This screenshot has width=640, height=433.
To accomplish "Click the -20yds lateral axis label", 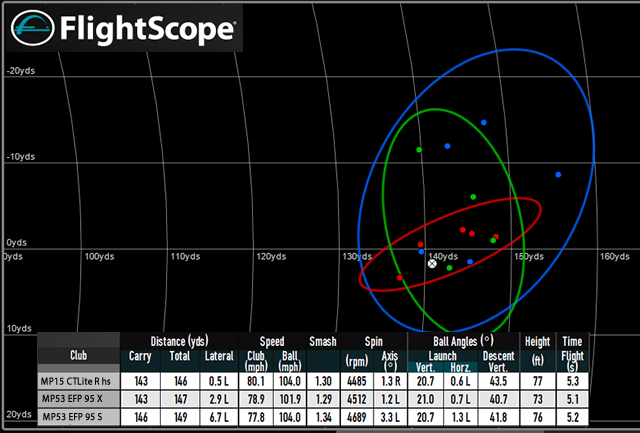I will tap(21, 71).
